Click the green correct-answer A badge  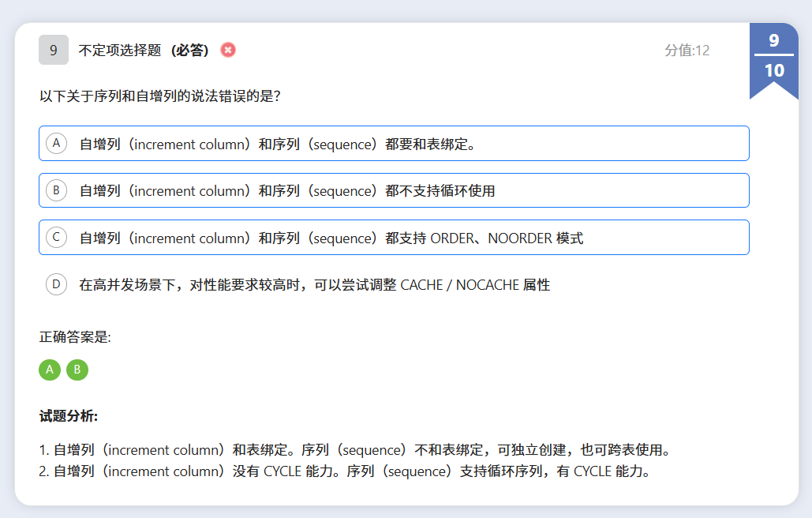point(50,370)
